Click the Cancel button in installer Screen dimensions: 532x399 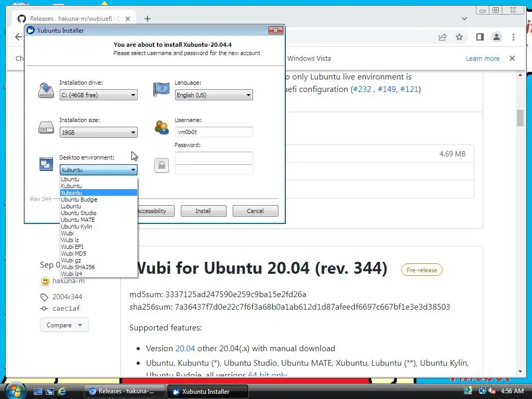click(255, 211)
